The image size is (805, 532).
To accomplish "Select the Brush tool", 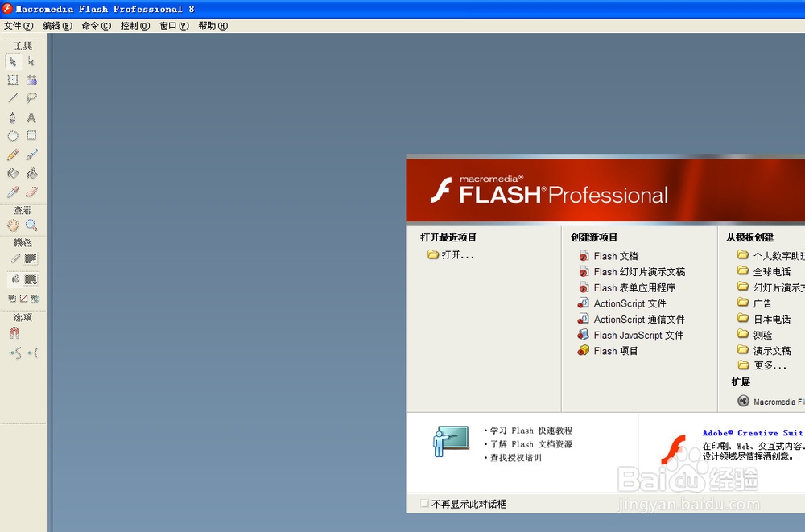I will (x=31, y=155).
